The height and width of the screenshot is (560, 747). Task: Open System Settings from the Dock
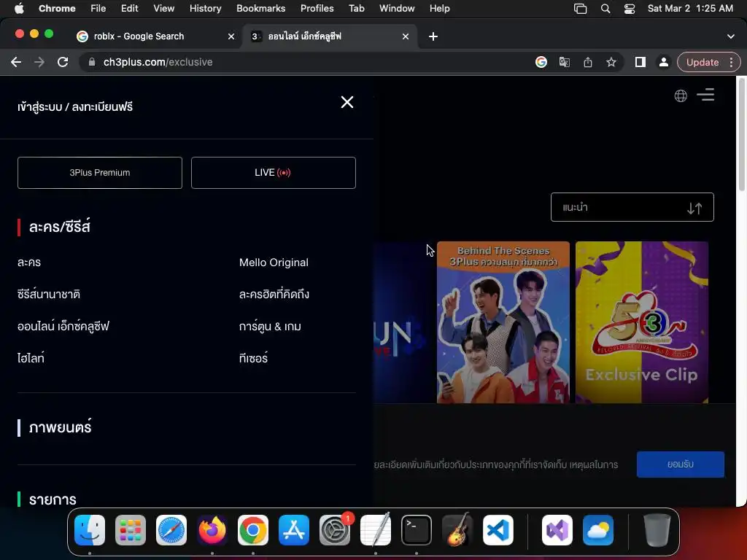click(334, 530)
